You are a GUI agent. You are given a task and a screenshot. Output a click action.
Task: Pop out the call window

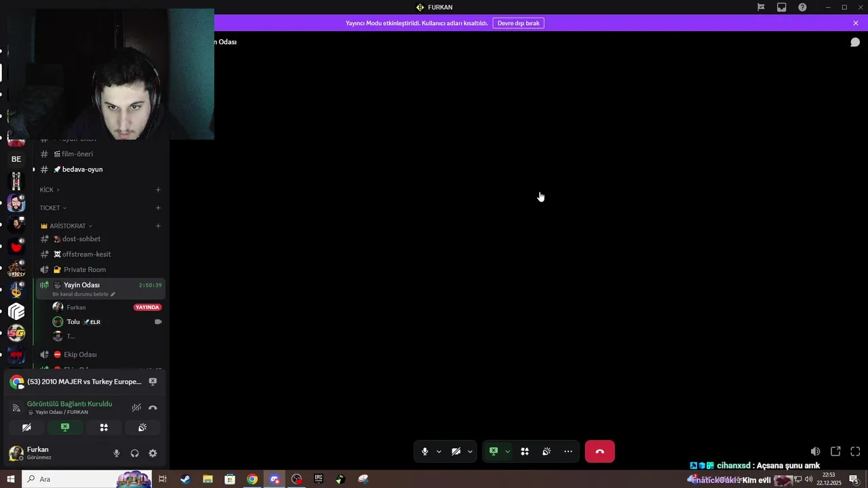[x=835, y=451]
